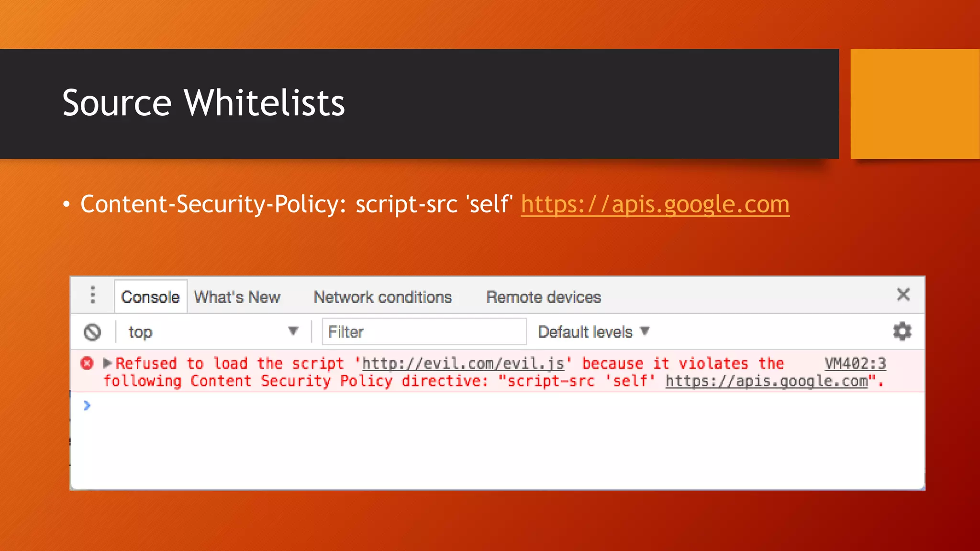Clear console with the ban icon

(92, 332)
